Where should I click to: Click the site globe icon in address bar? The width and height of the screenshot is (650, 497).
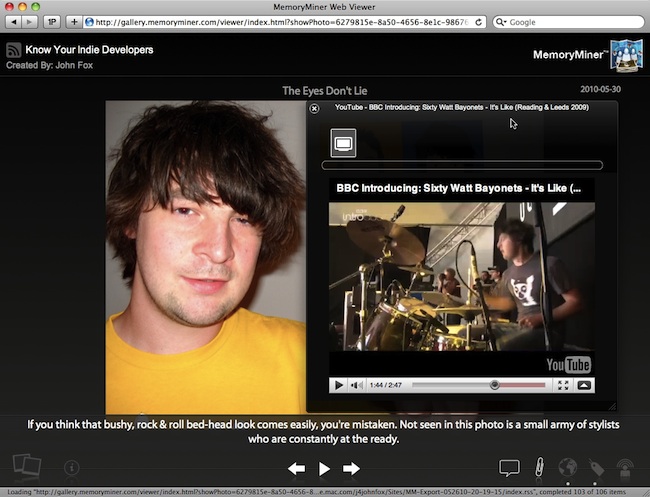(89, 22)
